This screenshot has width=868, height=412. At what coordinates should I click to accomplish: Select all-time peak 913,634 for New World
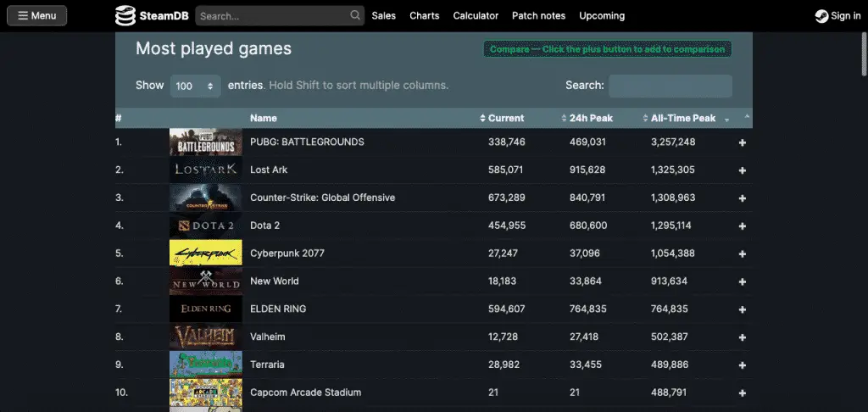click(x=670, y=281)
